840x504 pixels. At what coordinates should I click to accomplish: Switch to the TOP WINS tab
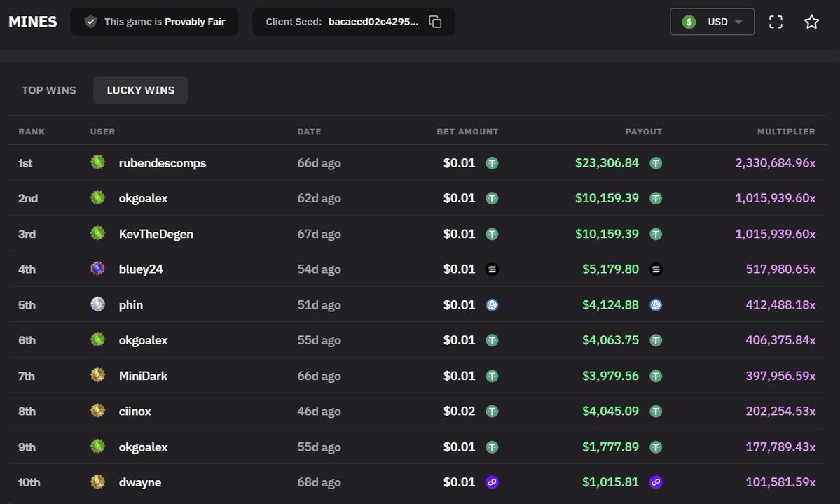[49, 90]
